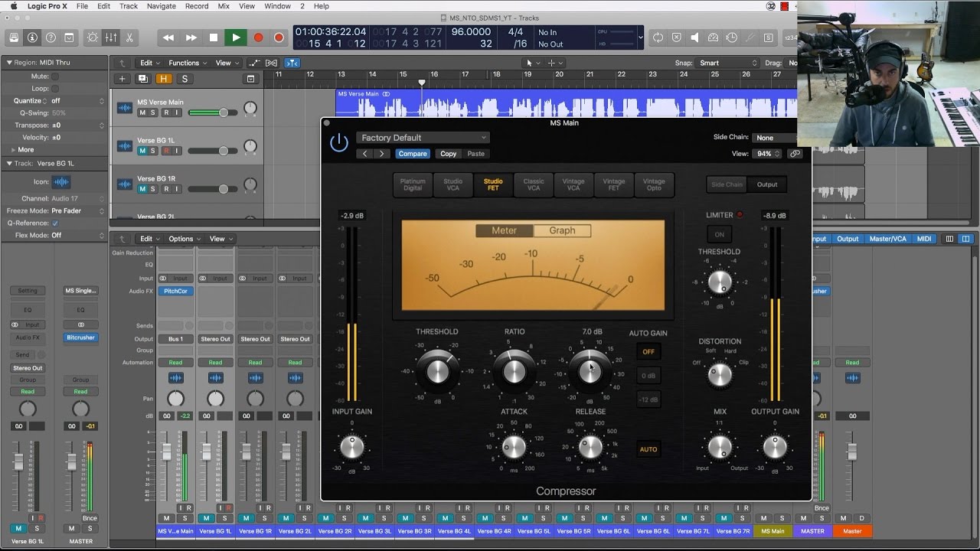This screenshot has width=980, height=551.
Task: Click the AUTO release button
Action: 648,449
